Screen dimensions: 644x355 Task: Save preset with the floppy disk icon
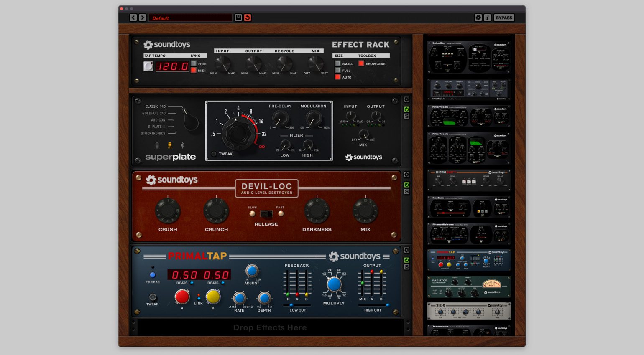point(238,18)
